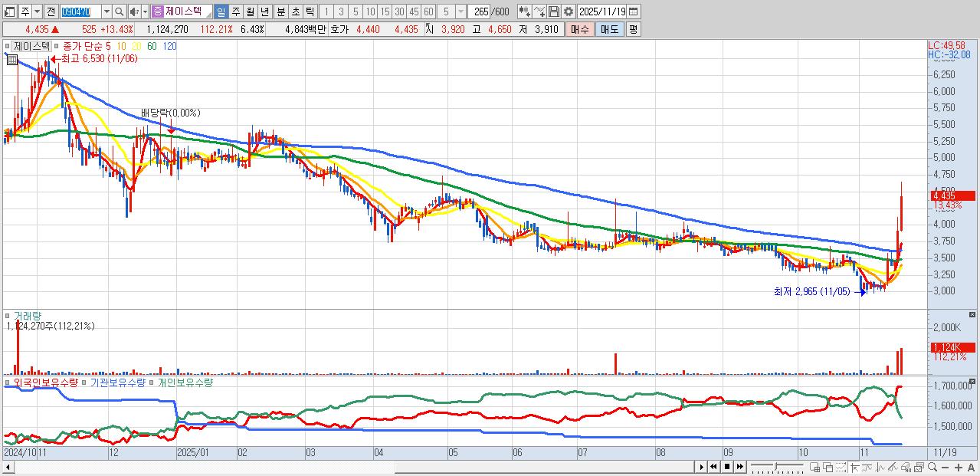Click the 외국인보유수량 legend label
This screenshot has width=980, height=476.
[46, 382]
